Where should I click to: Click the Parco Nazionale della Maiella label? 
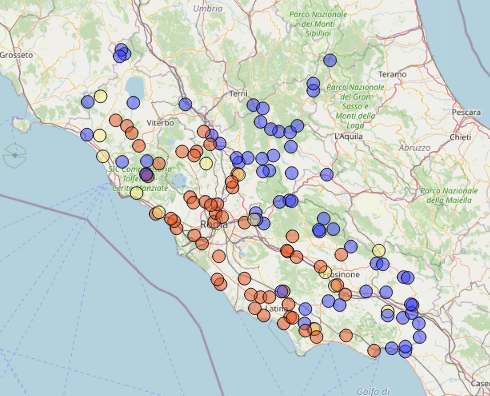coord(449,195)
